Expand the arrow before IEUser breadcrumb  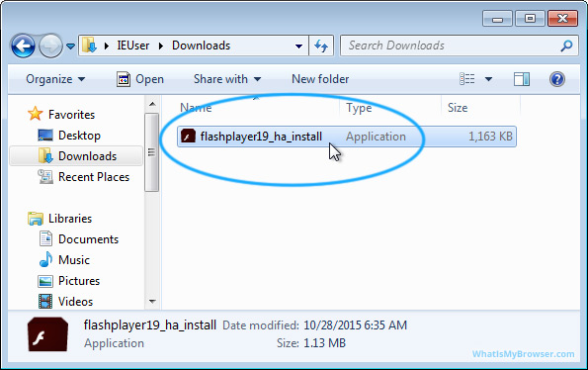tap(107, 46)
